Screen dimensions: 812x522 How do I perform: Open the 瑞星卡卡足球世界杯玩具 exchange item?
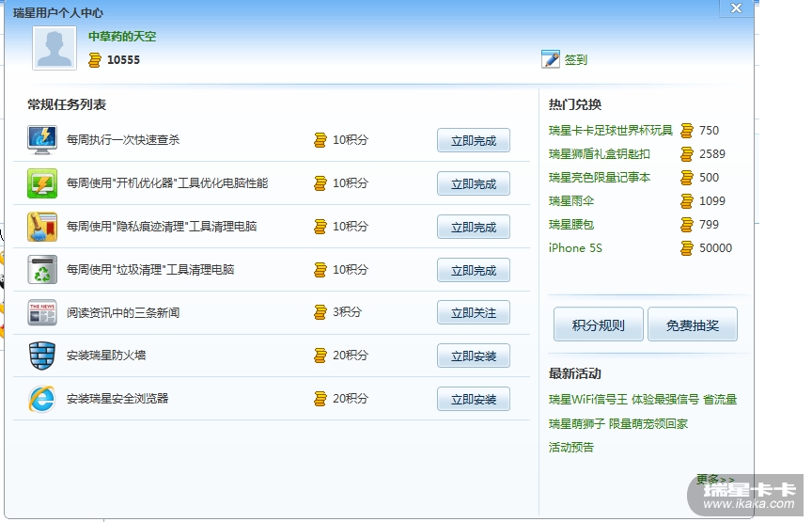(611, 130)
